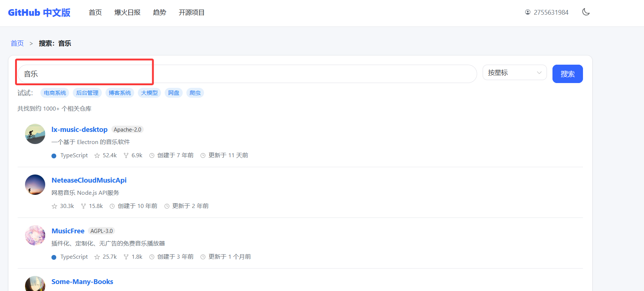Click the breadcrumb text 搜索: 音乐
The image size is (644, 291).
(55, 43)
